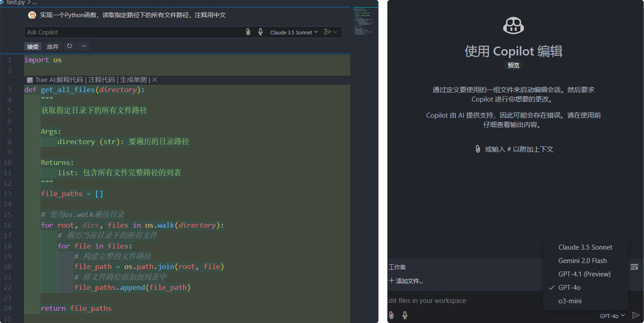Discard the suggestion with 放弃 button

(x=53, y=46)
